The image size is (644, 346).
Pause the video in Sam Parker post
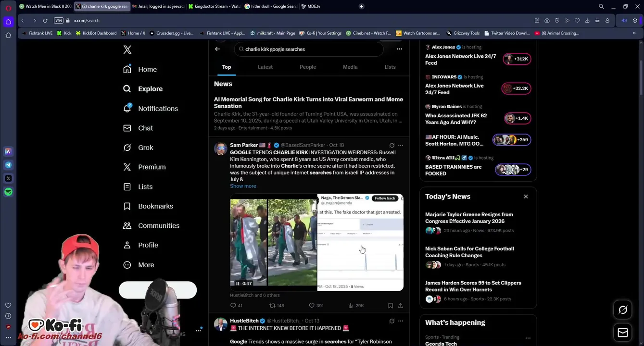238,284
